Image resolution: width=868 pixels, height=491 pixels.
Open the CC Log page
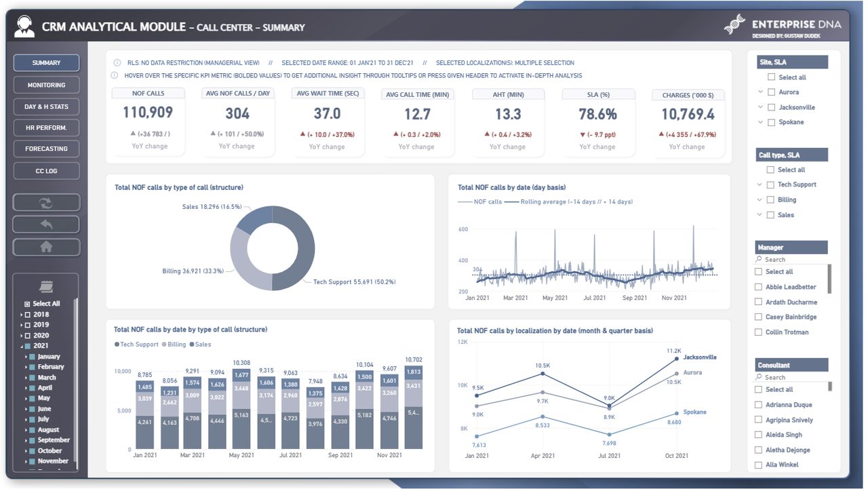point(46,171)
